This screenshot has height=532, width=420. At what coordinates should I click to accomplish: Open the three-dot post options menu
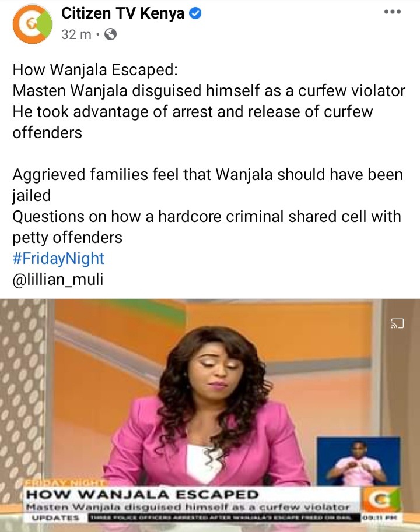click(x=393, y=12)
